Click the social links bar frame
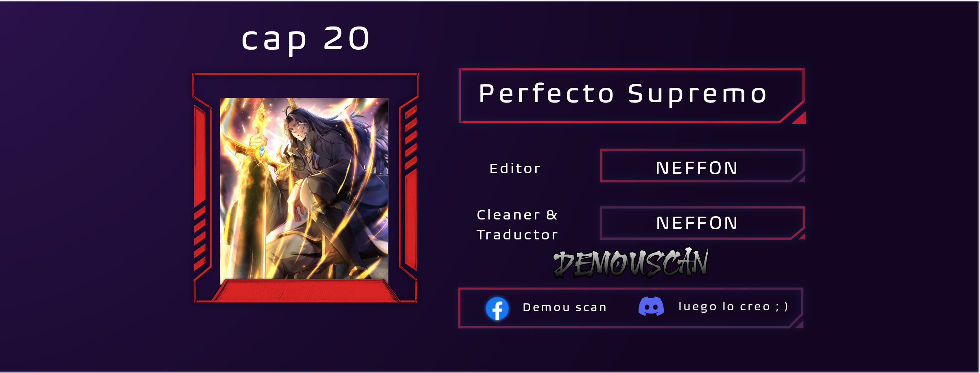The height and width of the screenshot is (373, 980). click(x=631, y=308)
